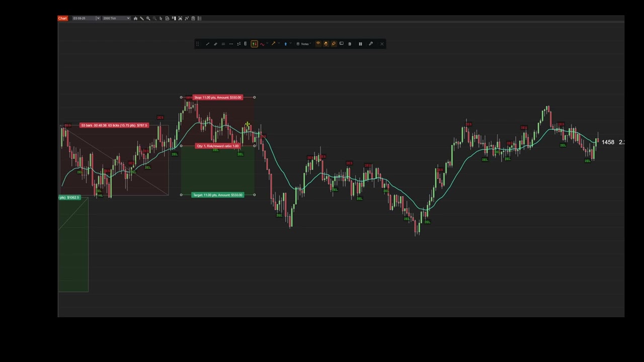Screen dimensions: 644x362
Task: Close the floating drawing toolbar
Action: 382,44
